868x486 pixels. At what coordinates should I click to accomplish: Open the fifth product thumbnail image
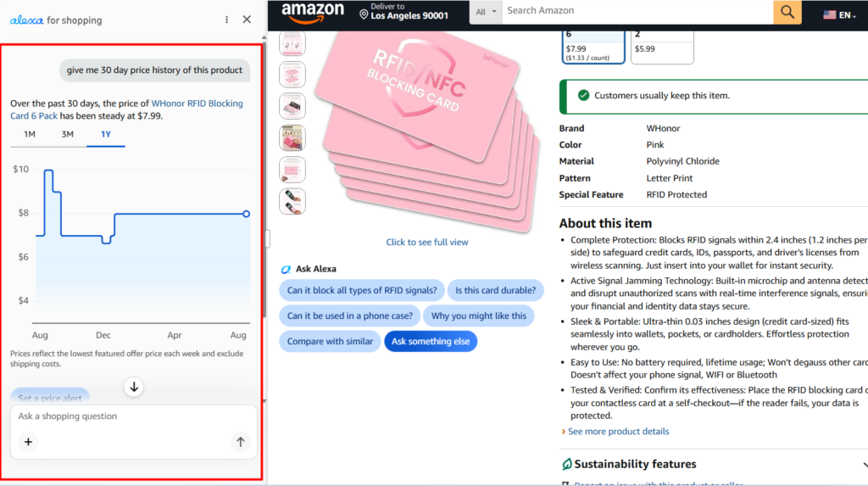click(x=292, y=169)
